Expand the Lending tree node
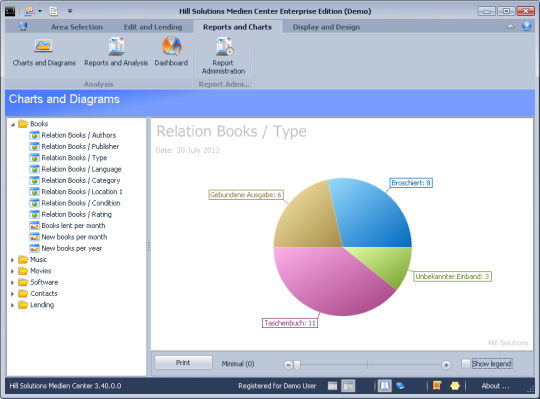The width and height of the screenshot is (540, 399). 13,305
